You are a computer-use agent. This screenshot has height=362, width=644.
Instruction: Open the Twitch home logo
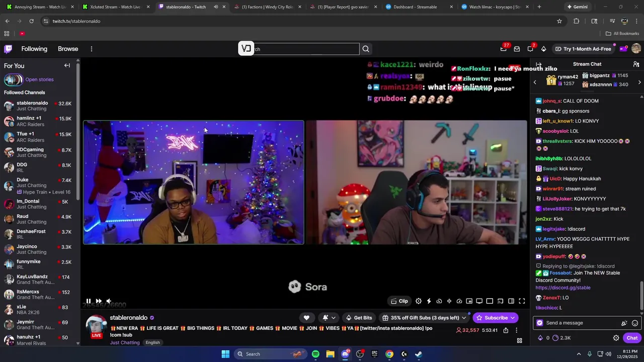[8, 49]
